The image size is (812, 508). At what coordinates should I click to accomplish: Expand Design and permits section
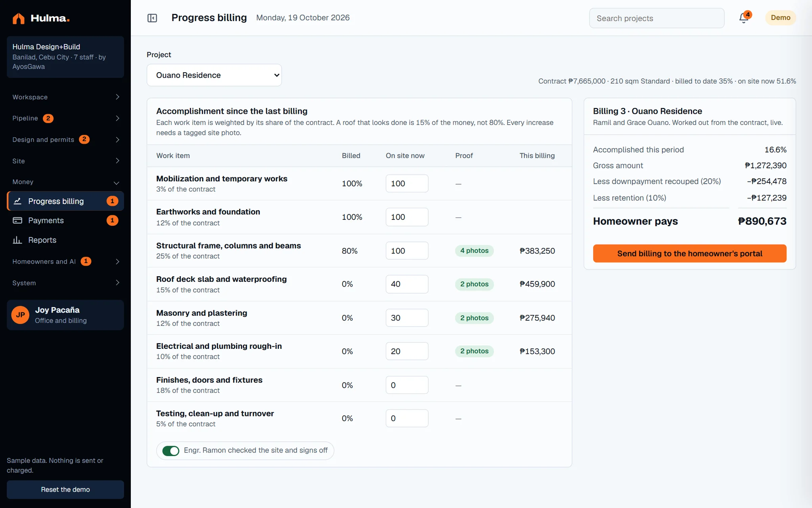[65, 140]
